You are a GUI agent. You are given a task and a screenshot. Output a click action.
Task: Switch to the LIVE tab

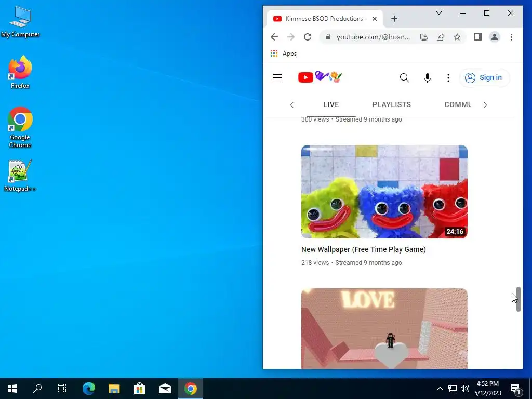click(331, 104)
